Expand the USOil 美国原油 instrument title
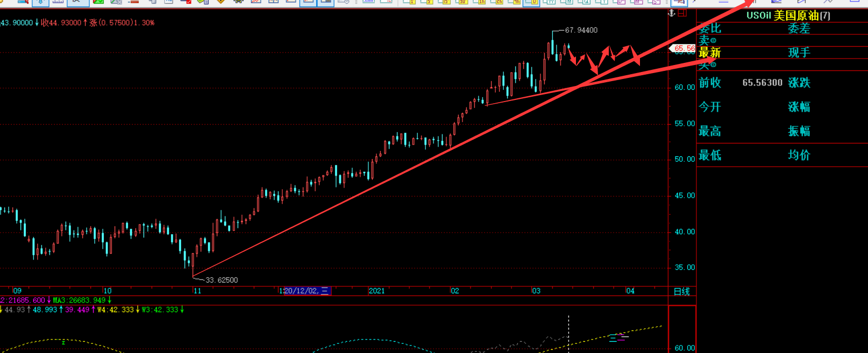This screenshot has height=353, width=868. 788,16
